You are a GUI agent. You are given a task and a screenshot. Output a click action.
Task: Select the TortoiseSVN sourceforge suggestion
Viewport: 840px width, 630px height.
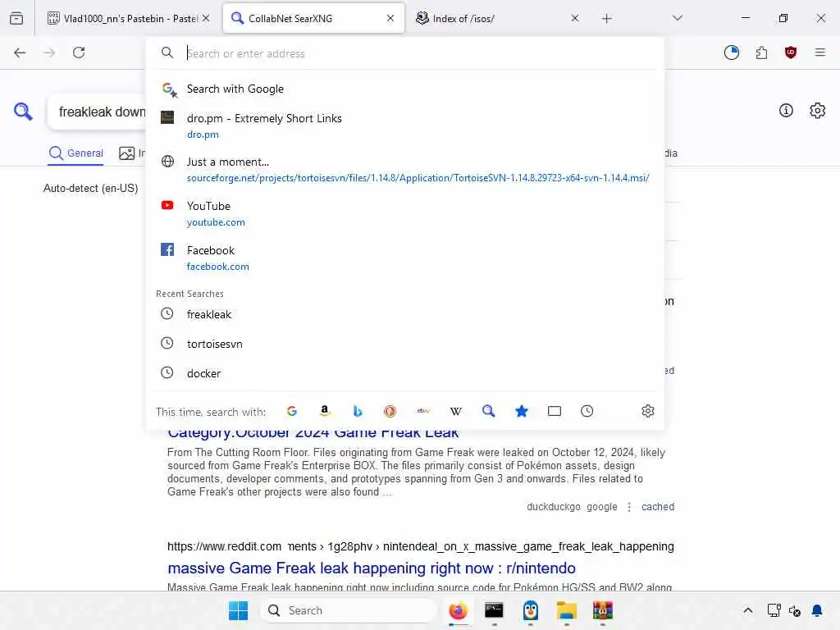click(x=405, y=170)
